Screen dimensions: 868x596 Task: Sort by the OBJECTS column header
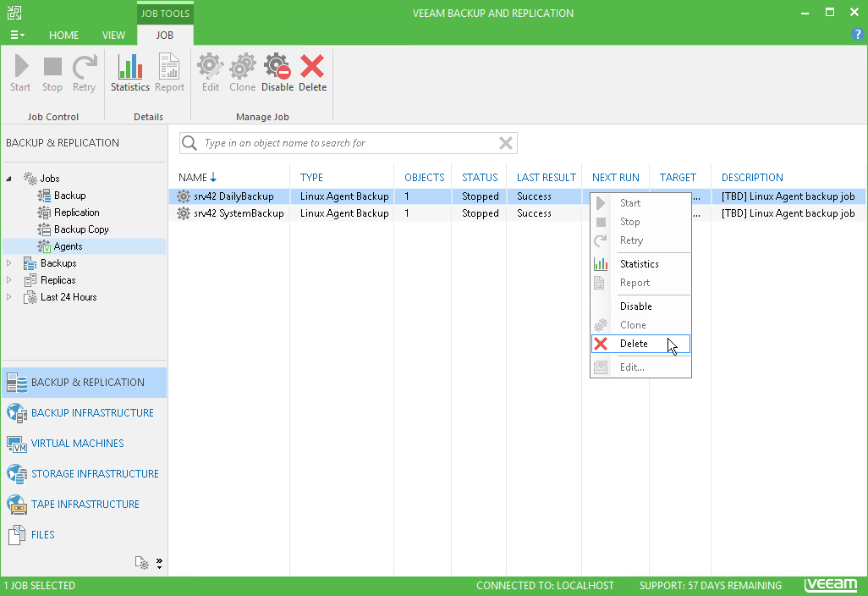(425, 177)
